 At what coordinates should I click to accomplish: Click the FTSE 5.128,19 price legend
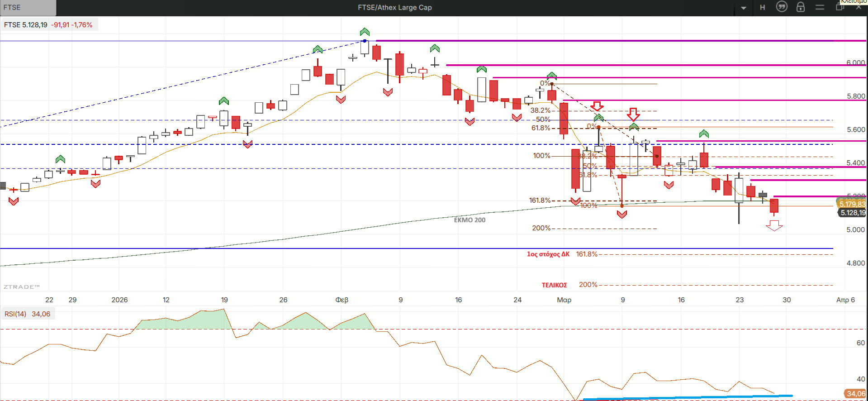click(48, 25)
